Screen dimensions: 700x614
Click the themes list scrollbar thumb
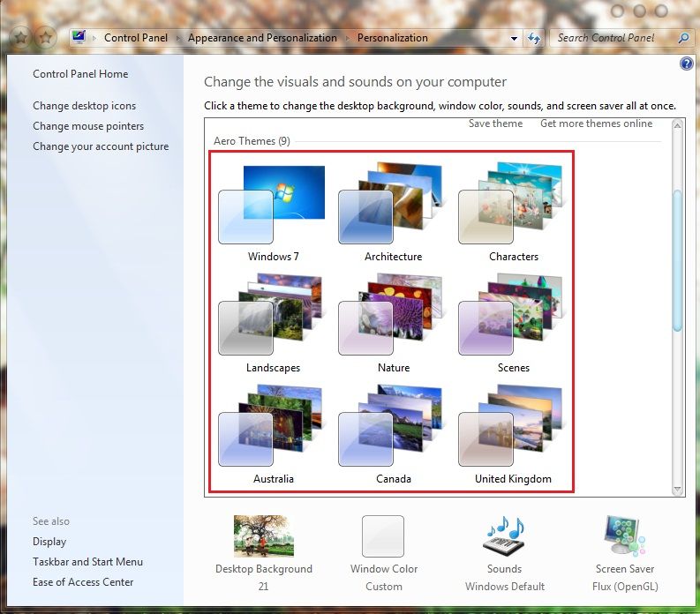[x=677, y=260]
